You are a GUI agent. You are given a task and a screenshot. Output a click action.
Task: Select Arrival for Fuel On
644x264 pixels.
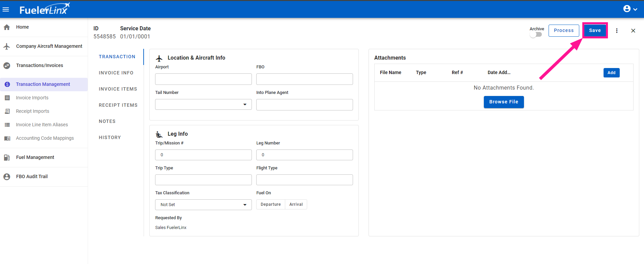click(x=296, y=204)
